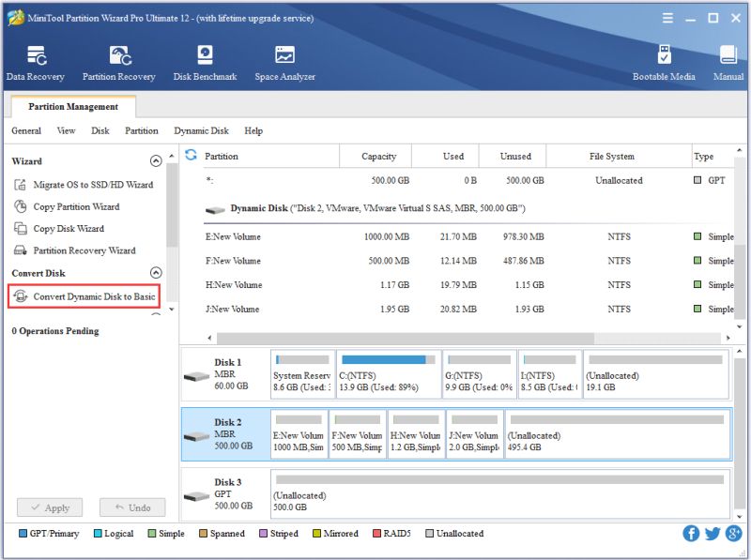Viewport: 751px width, 560px height.
Task: Open the Dynamic Disk menu
Action: tap(201, 130)
